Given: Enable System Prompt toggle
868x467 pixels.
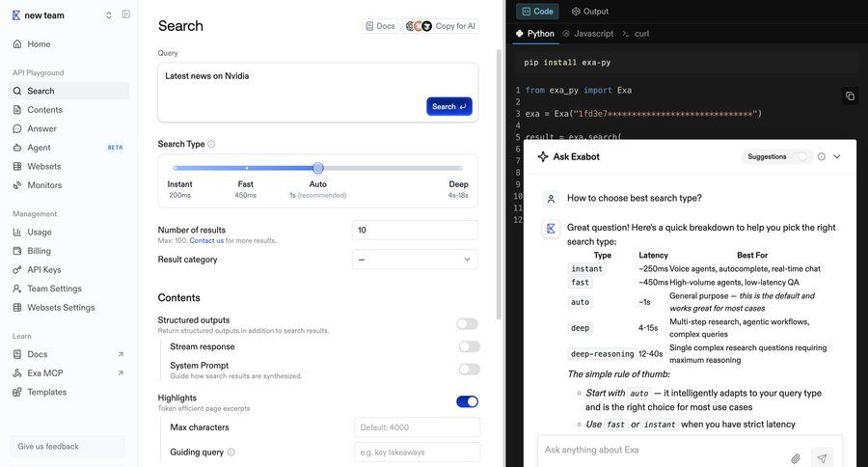Looking at the screenshot, I should tap(469, 370).
